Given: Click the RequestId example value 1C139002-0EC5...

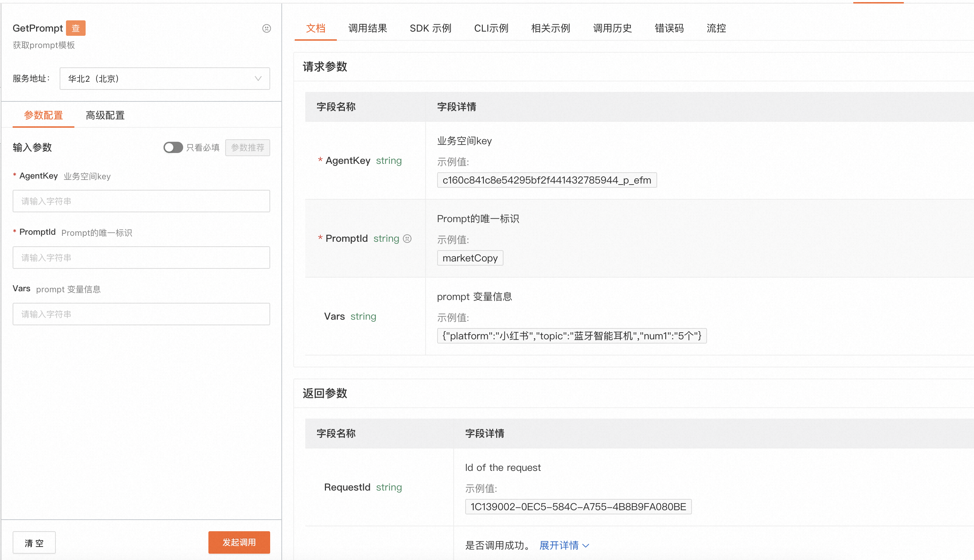Looking at the screenshot, I should tap(578, 507).
